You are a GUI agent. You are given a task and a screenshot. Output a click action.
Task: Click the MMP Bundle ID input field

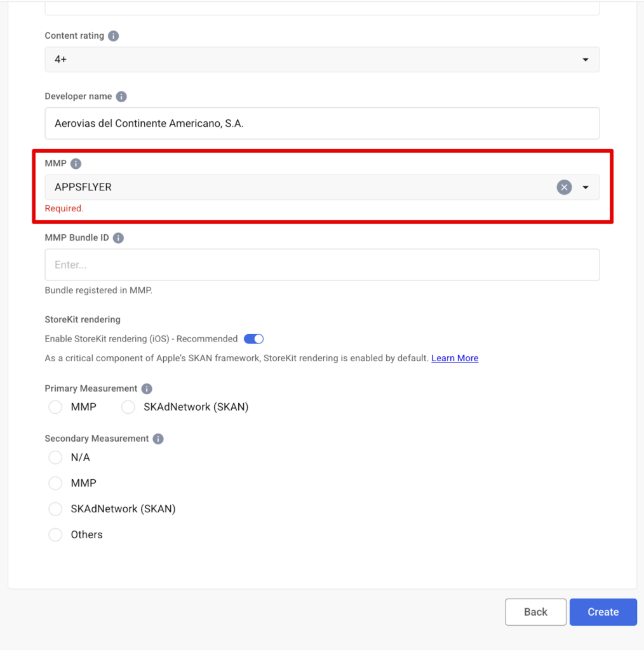click(321, 265)
